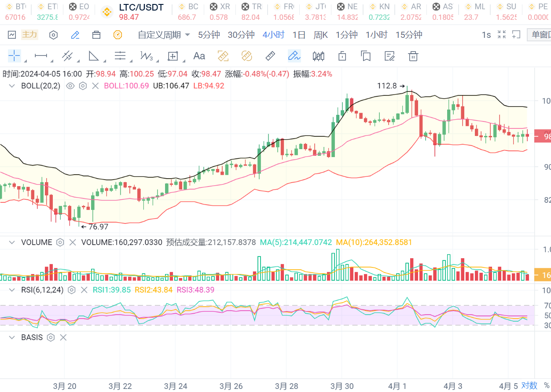
Task: Click the 单窗口 layout button
Action: (540, 35)
